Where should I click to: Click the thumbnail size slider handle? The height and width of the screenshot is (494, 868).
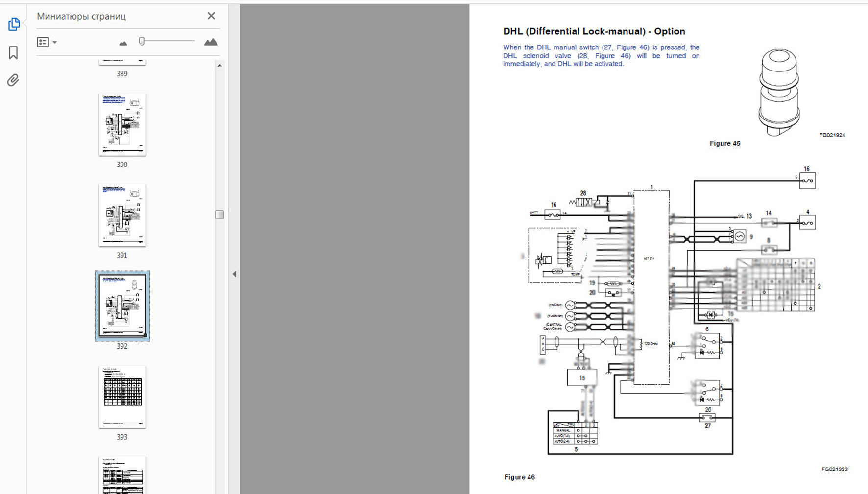coord(142,42)
